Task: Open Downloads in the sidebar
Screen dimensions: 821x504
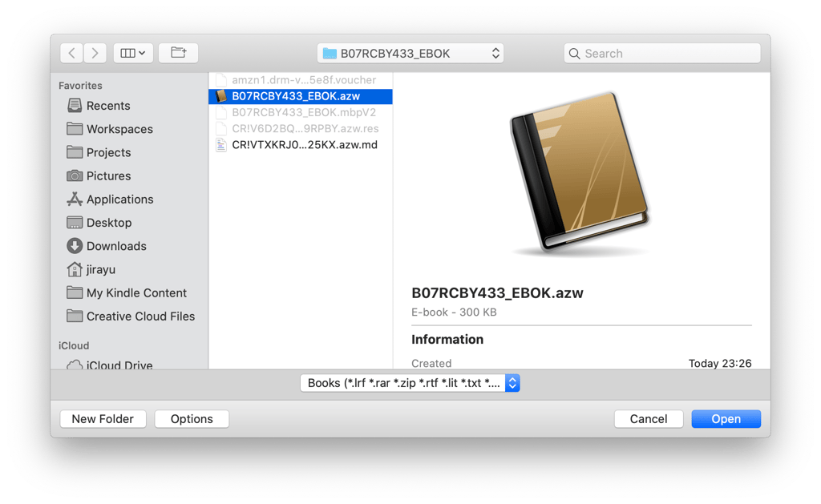Action: point(115,246)
